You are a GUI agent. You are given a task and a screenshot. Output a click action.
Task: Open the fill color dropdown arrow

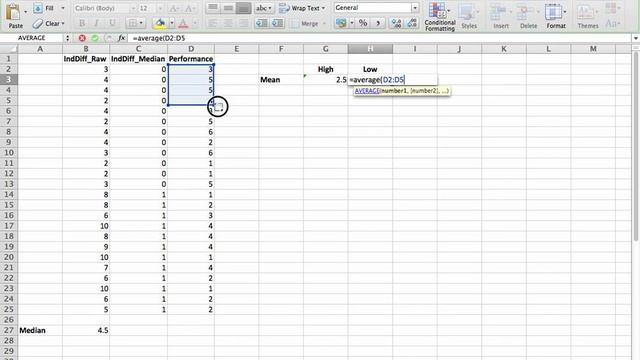172,23
